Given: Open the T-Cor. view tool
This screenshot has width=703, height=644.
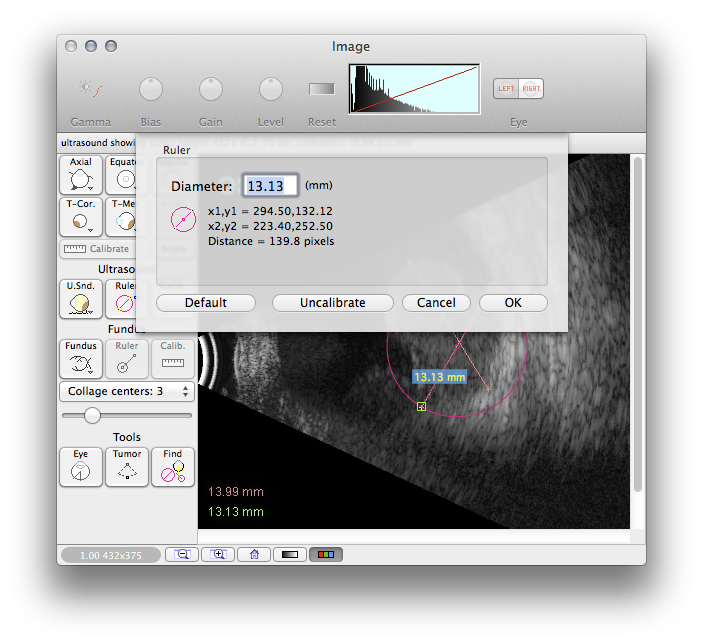Looking at the screenshot, I should [81, 216].
